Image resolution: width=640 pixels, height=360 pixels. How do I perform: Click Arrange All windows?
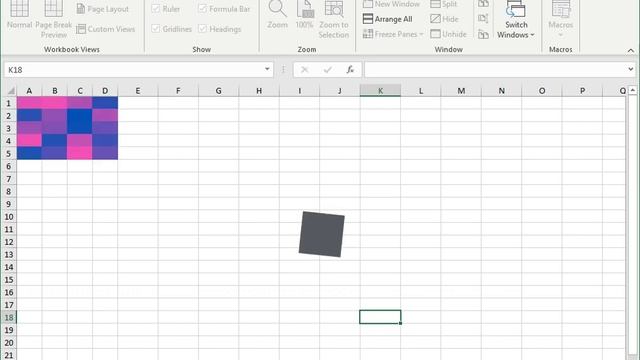pos(387,19)
